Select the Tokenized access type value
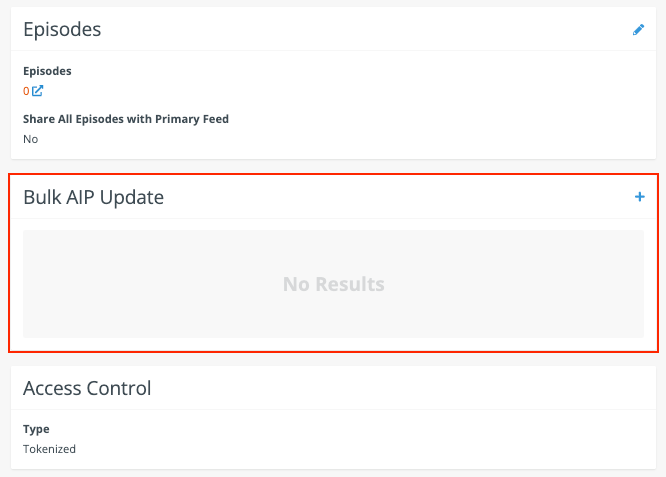Screen dimensions: 666x477 [x=49, y=449]
